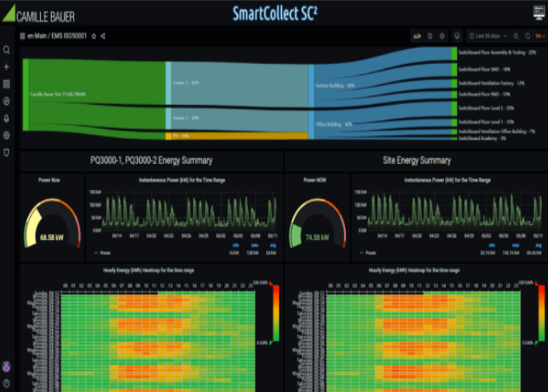Click the Site Energy Summary header
Image resolution: width=548 pixels, height=392 pixels.
pyautogui.click(x=416, y=160)
